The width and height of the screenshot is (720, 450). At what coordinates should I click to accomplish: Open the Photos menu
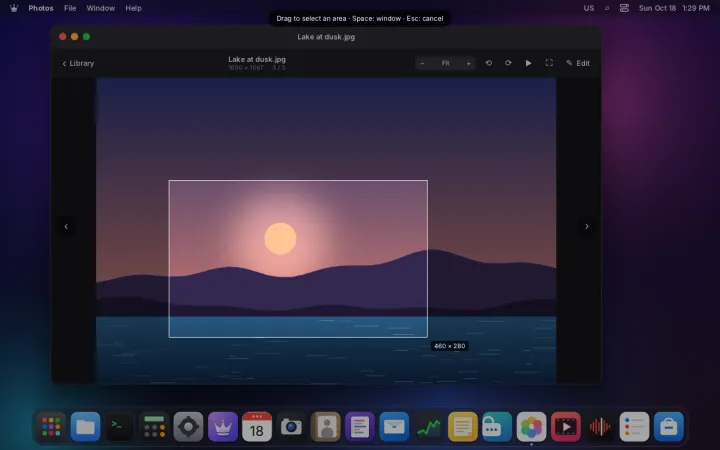41,8
